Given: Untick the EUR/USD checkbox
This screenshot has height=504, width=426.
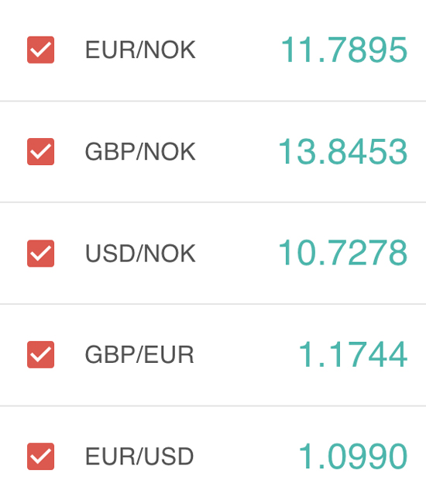Looking at the screenshot, I should click(x=40, y=457).
